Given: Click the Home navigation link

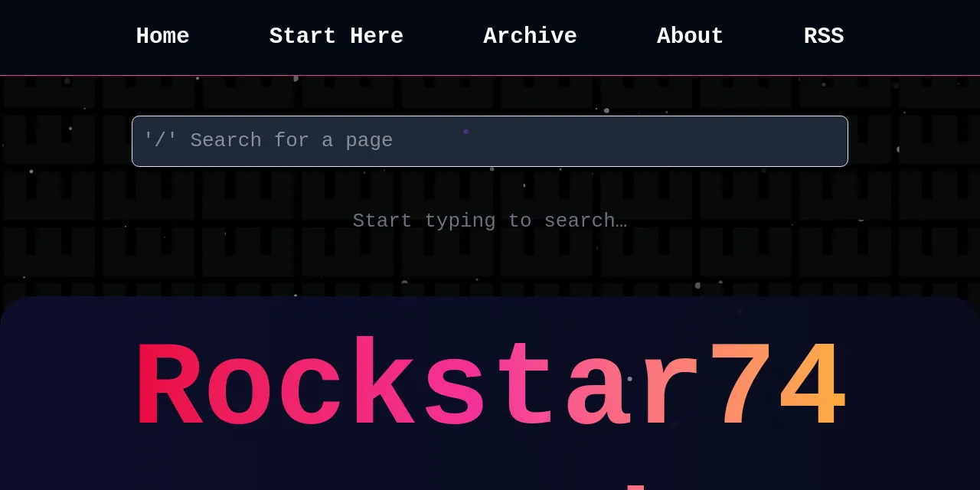Looking at the screenshot, I should click(x=162, y=36).
